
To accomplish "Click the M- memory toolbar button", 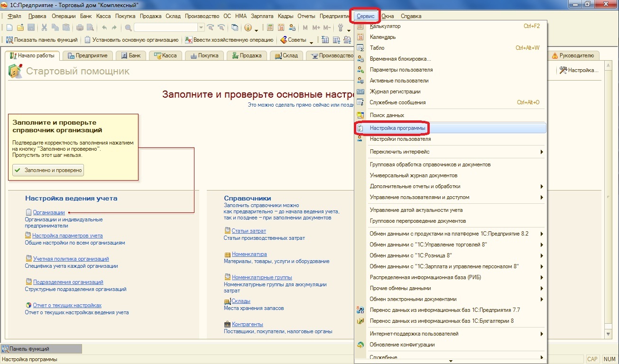I will coord(327,27).
